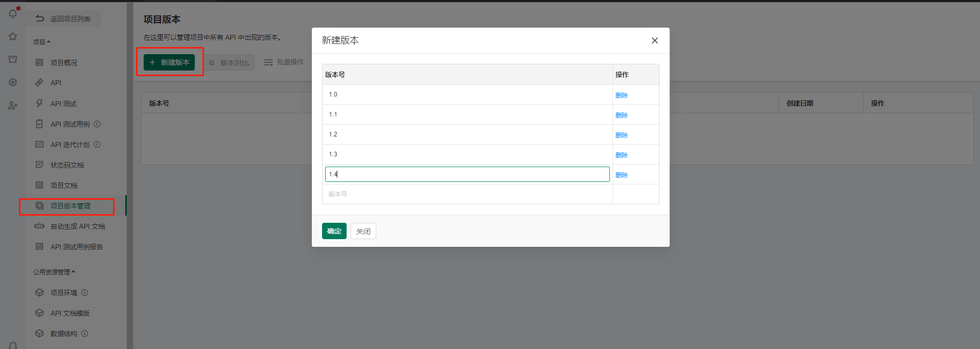Click the 批量操作 button
The image size is (980, 349).
(284, 62)
